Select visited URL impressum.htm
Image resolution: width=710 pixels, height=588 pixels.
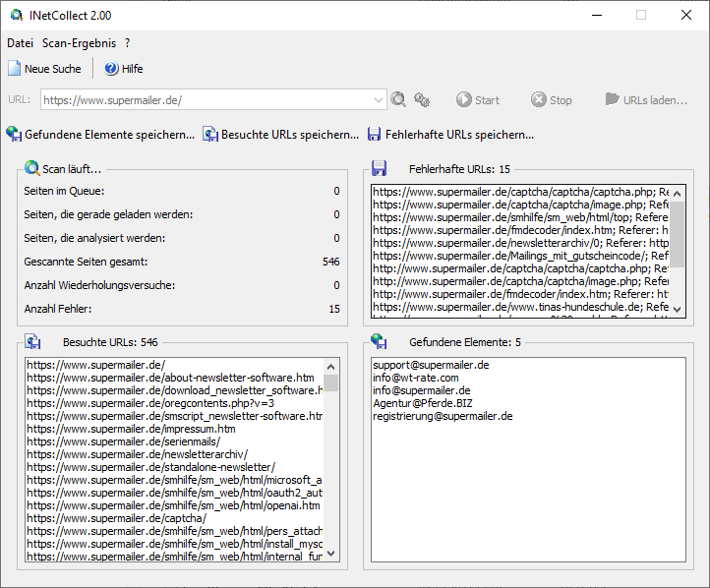tap(131, 429)
